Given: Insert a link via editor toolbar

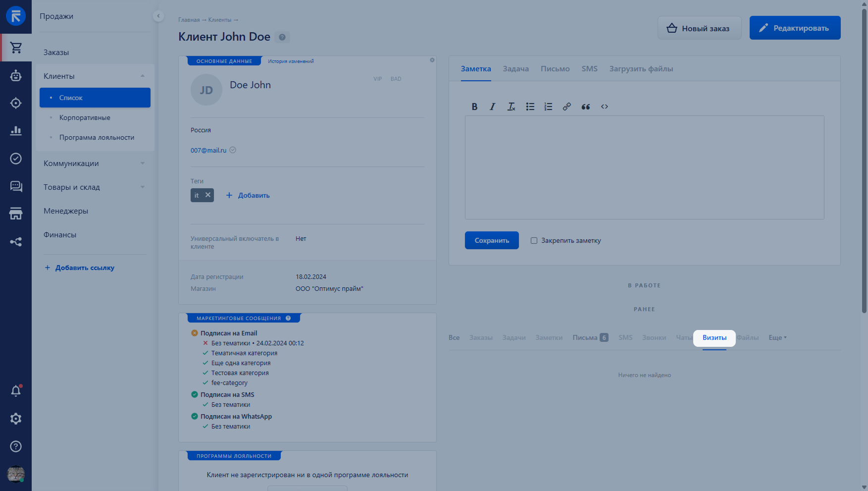Looking at the screenshot, I should (x=566, y=107).
